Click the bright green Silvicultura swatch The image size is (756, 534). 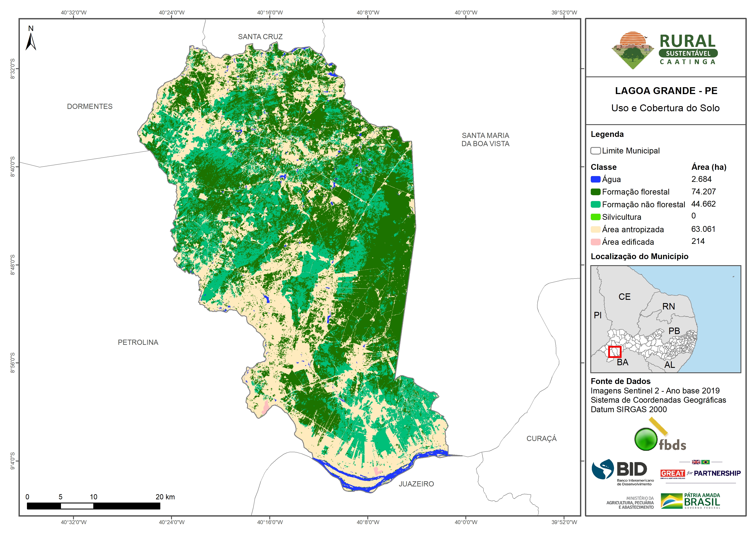(595, 217)
